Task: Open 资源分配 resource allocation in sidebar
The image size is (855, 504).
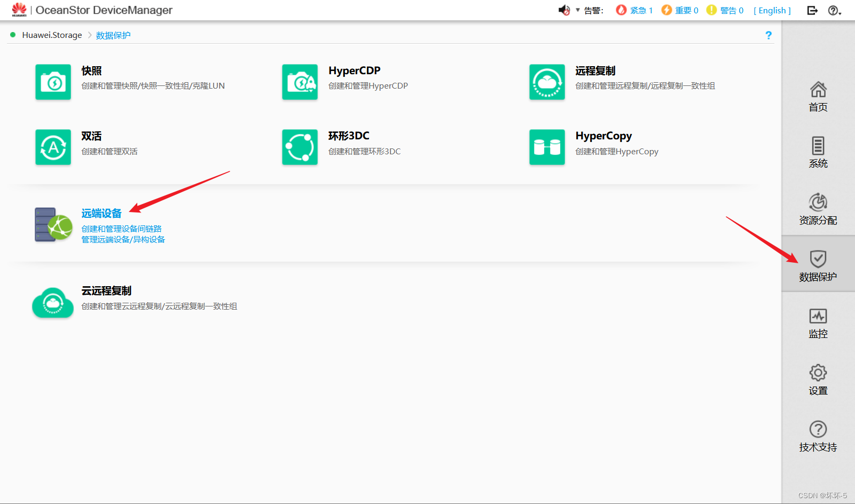Action: point(818,209)
